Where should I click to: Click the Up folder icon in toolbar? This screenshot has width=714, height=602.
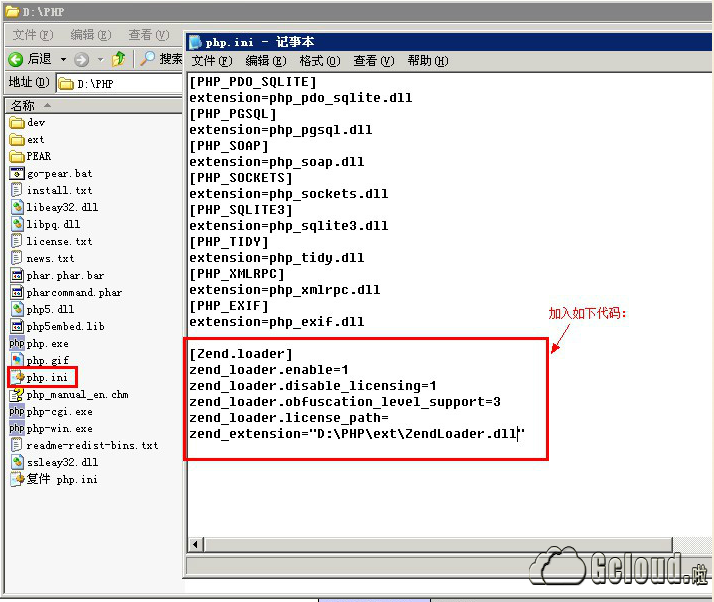pos(119,59)
